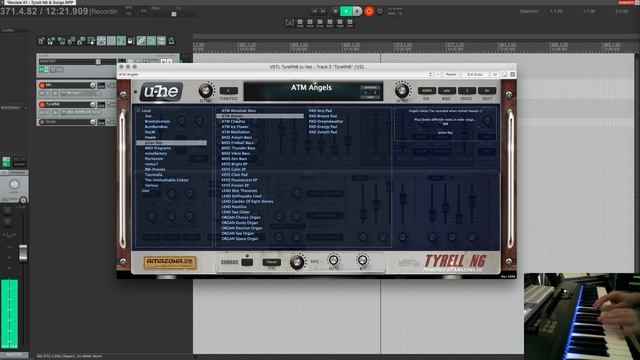Viewport: 640px width, 360px height.
Task: Select the ORGAN Space Organ preset
Action: (x=240, y=239)
